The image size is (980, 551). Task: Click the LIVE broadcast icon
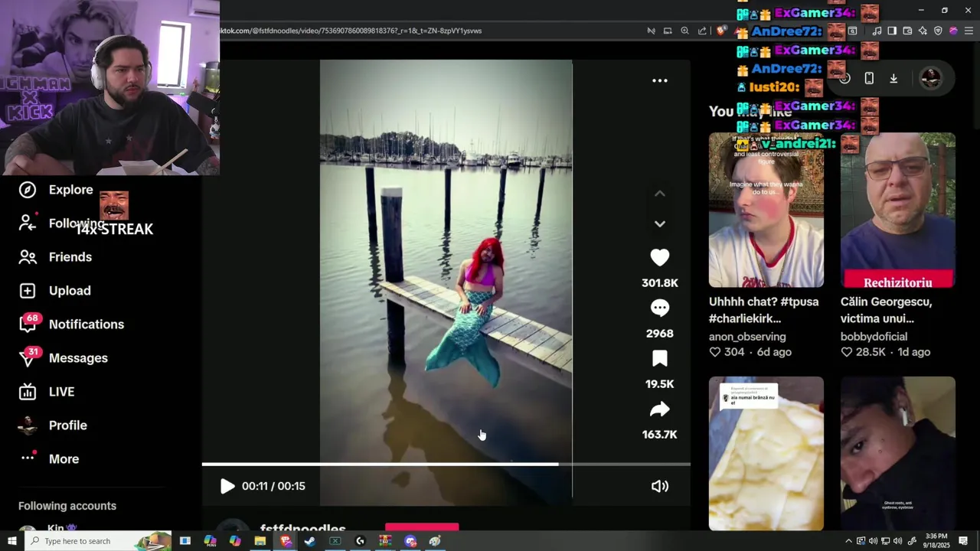28,392
